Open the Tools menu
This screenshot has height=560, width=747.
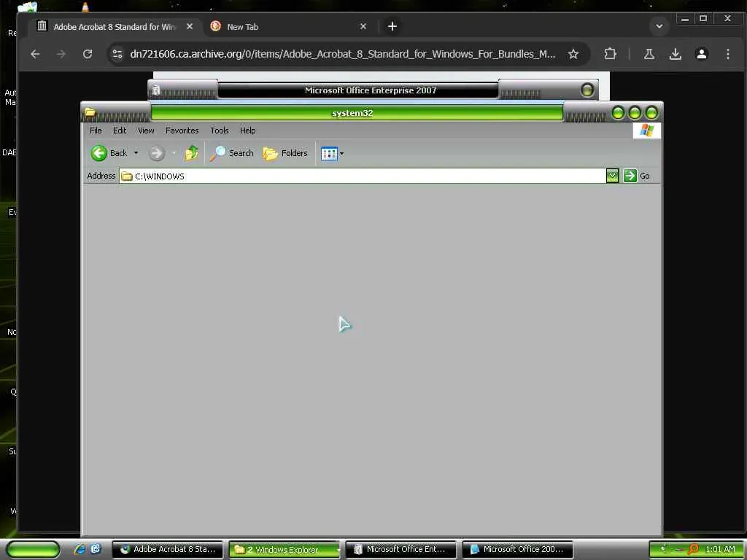tap(220, 131)
